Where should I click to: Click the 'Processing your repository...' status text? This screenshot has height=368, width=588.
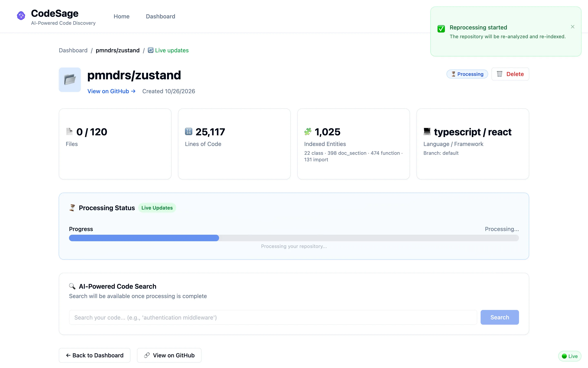tap(294, 246)
